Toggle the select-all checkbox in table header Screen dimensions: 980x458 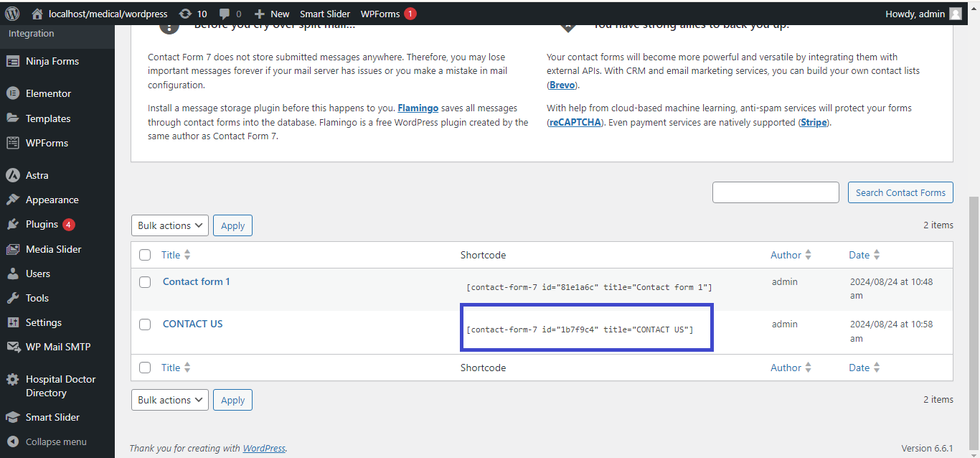(x=145, y=255)
